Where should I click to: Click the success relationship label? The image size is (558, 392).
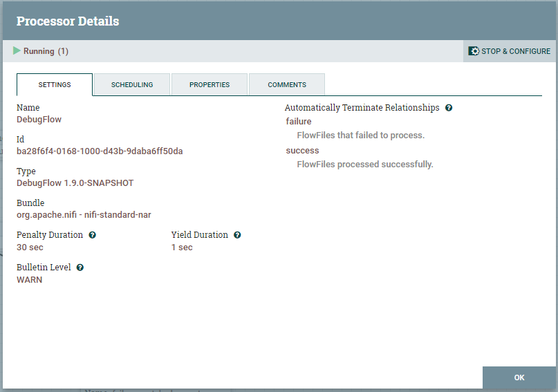coord(302,151)
